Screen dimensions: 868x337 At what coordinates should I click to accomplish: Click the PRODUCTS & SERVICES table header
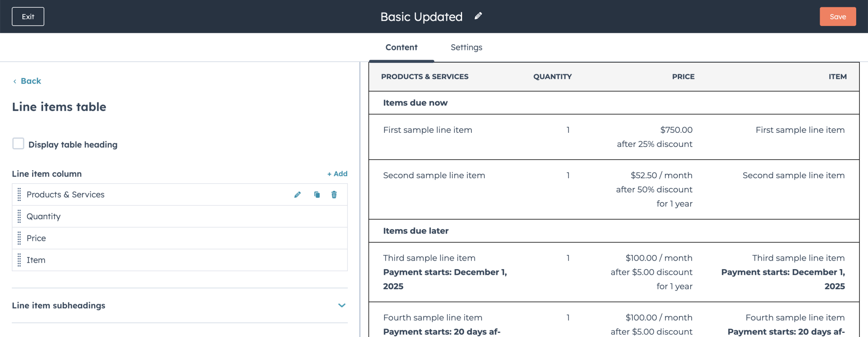[425, 76]
